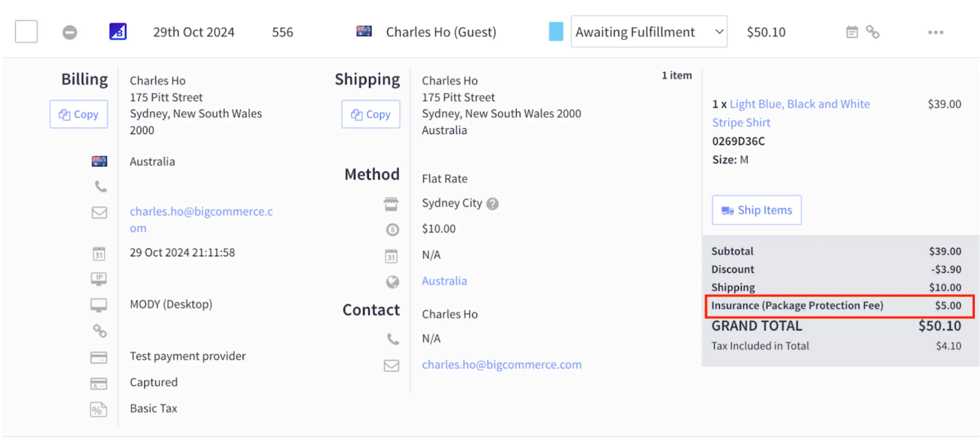Open the contact email charles.ho@bigcommerce.com link
The height and width of the screenshot is (438, 980).
click(501, 365)
